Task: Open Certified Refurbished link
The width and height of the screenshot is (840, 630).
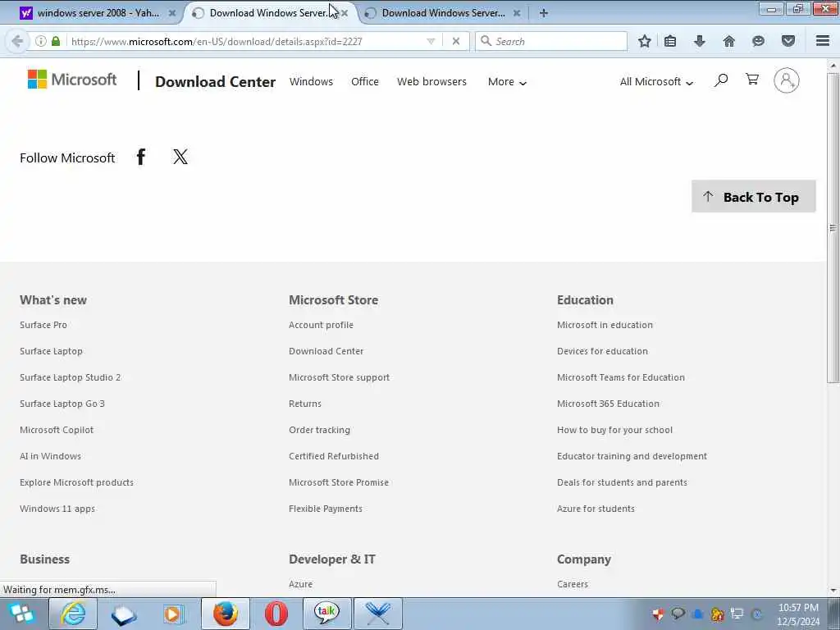Action: click(x=334, y=456)
